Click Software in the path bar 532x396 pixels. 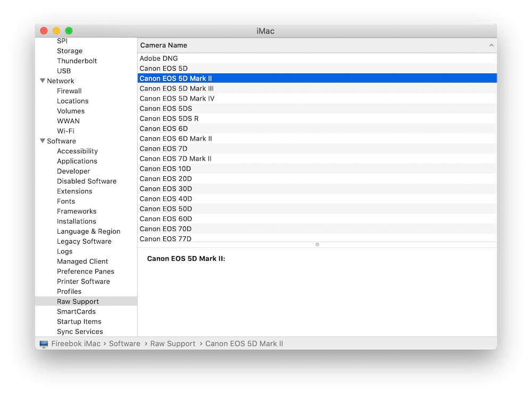[124, 344]
